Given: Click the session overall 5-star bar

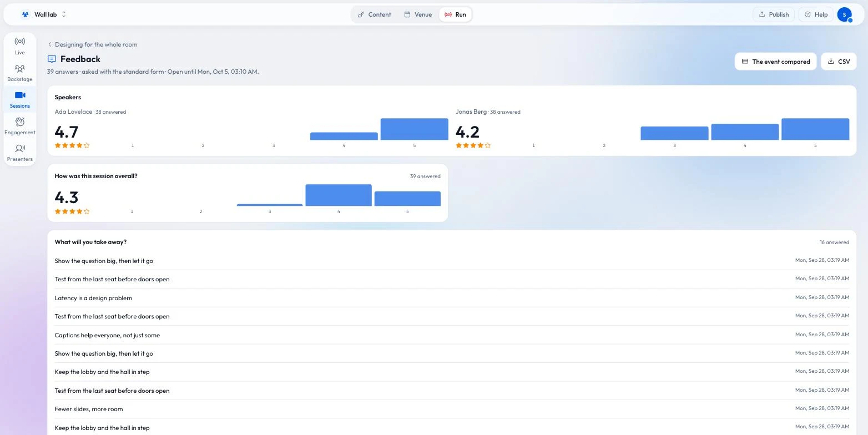Looking at the screenshot, I should [407, 199].
